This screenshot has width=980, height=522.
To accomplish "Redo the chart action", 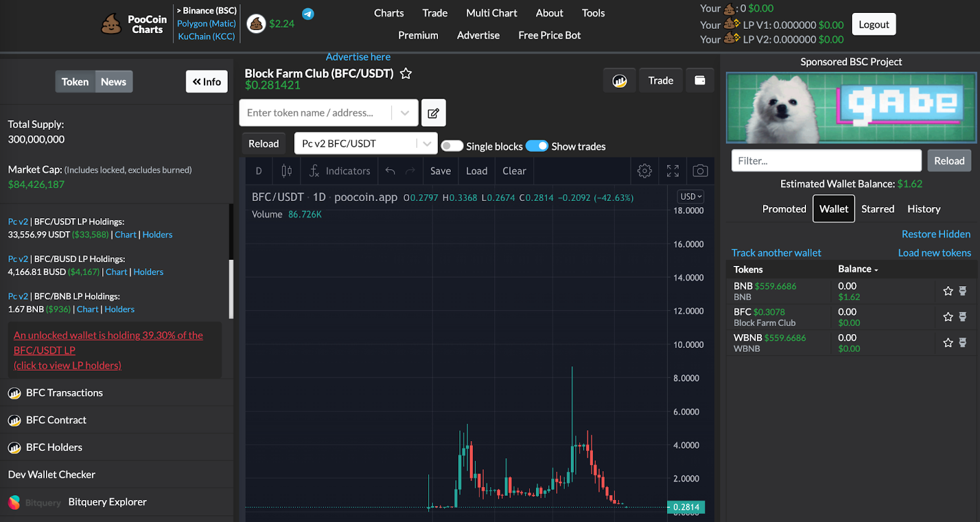I will tap(410, 171).
